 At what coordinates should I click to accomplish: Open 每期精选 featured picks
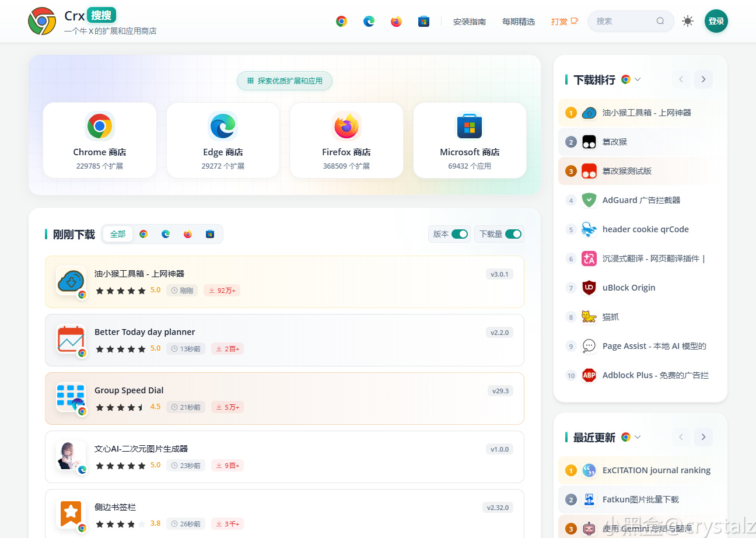[x=519, y=22]
